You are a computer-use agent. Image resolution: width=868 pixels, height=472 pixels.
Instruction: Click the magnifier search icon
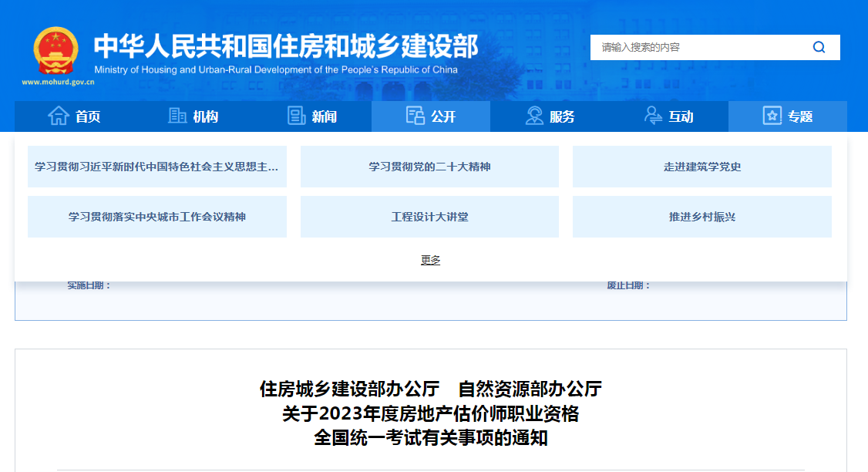point(819,47)
